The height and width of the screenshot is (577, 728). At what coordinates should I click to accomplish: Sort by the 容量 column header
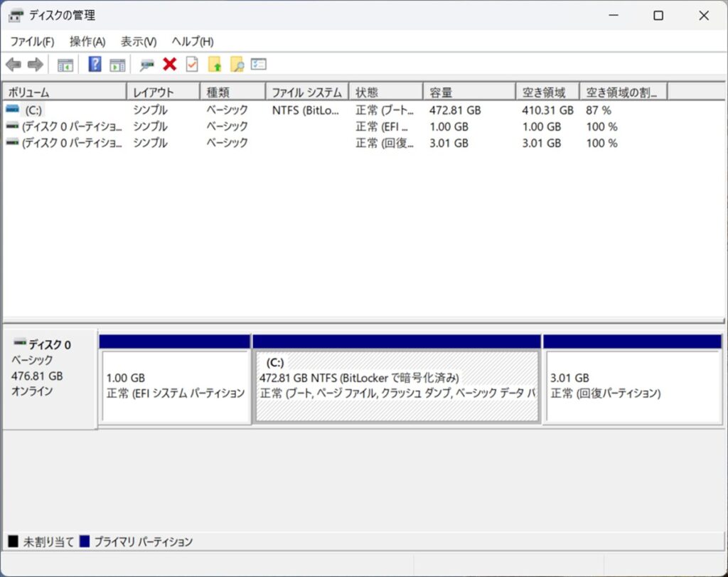pyautogui.click(x=469, y=92)
